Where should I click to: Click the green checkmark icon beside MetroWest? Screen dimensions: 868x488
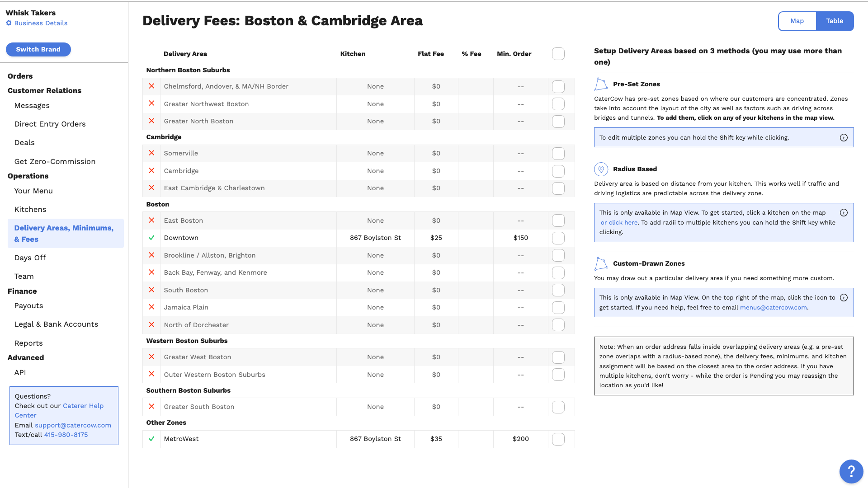point(151,439)
